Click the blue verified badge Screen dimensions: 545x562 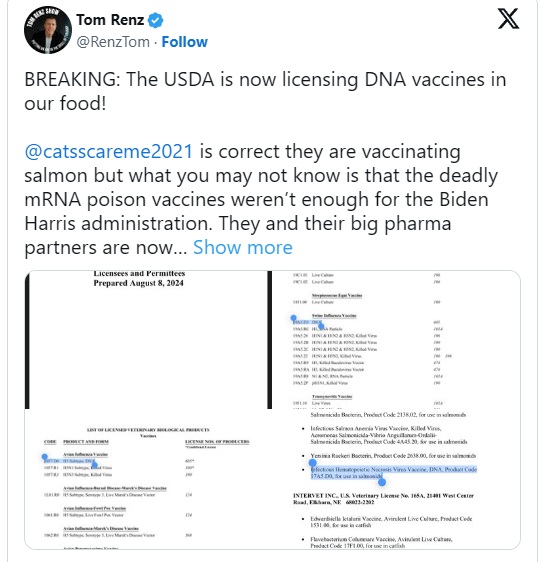[156, 20]
